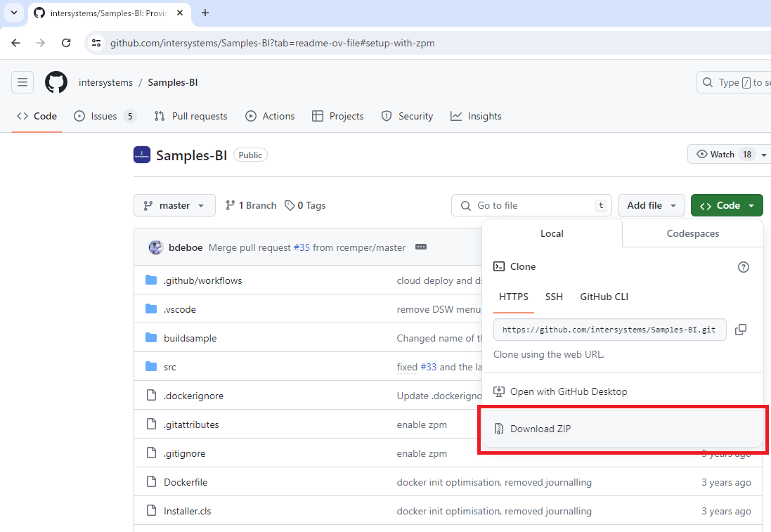Screen dimensions: 771x532
Task: Expand commit message details ellipsis
Action: (421, 247)
